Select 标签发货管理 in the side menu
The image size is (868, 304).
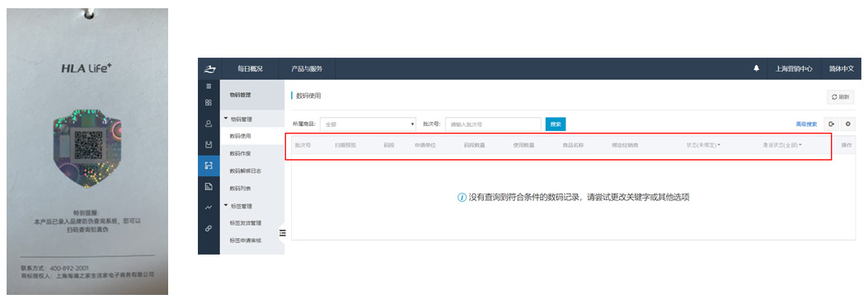pos(245,222)
